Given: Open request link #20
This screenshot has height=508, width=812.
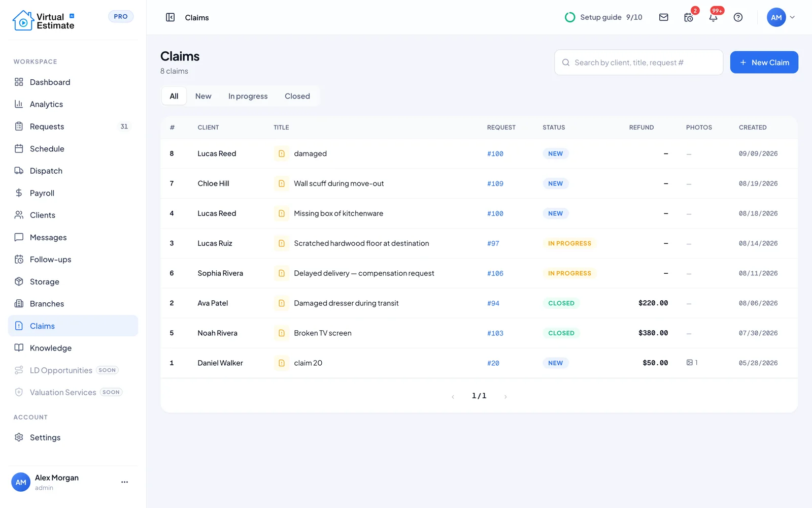Looking at the screenshot, I should pyautogui.click(x=493, y=363).
